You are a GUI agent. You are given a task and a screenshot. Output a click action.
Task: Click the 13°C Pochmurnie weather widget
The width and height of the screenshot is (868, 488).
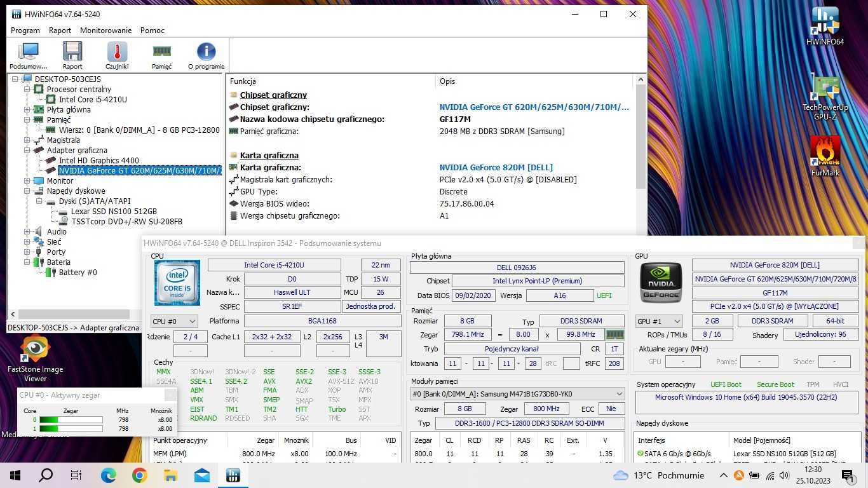(659, 475)
